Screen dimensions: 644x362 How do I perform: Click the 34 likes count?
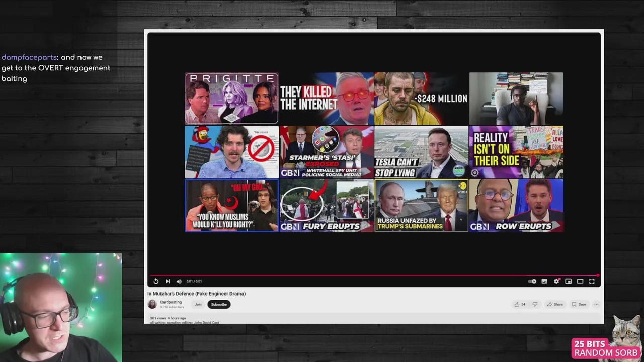tap(523, 304)
